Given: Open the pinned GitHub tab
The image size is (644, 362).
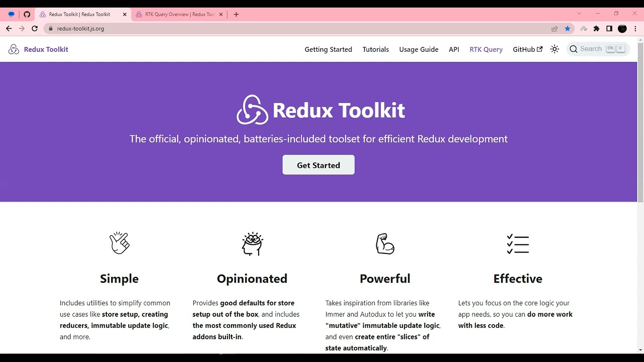Looking at the screenshot, I should click(27, 15).
